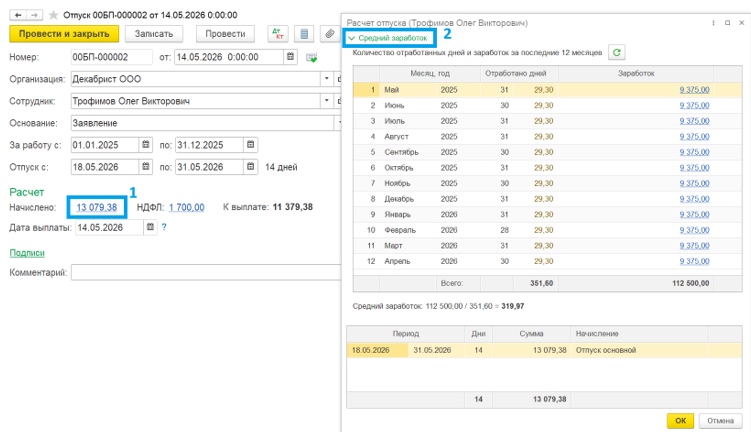Screen dimensions: 751x432
Task: Open calendar for payment date field
Action: point(150,227)
